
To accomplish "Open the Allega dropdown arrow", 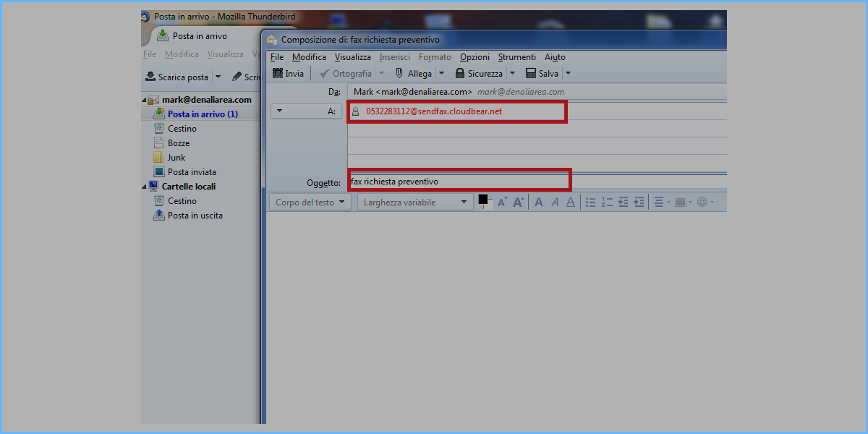I will coord(441,73).
